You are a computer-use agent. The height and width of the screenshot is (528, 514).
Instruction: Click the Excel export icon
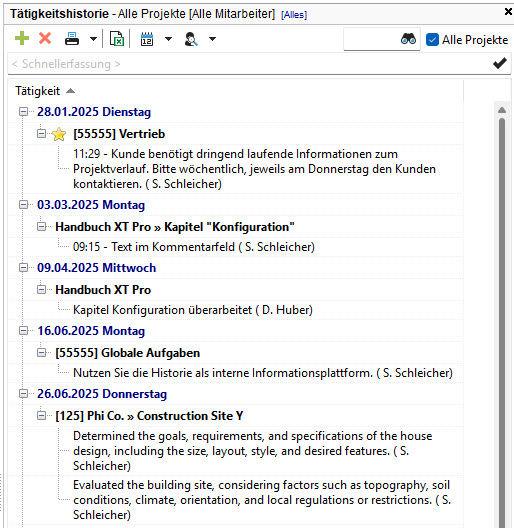click(117, 39)
